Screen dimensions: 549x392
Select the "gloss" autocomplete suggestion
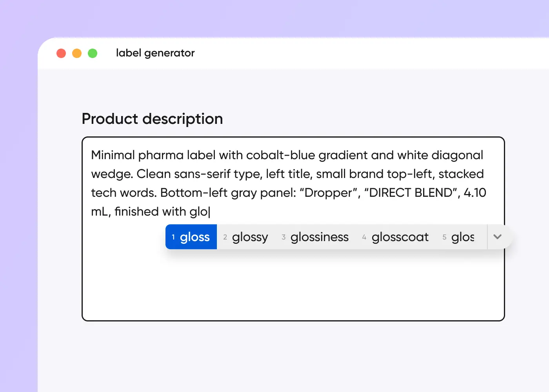[x=191, y=237]
